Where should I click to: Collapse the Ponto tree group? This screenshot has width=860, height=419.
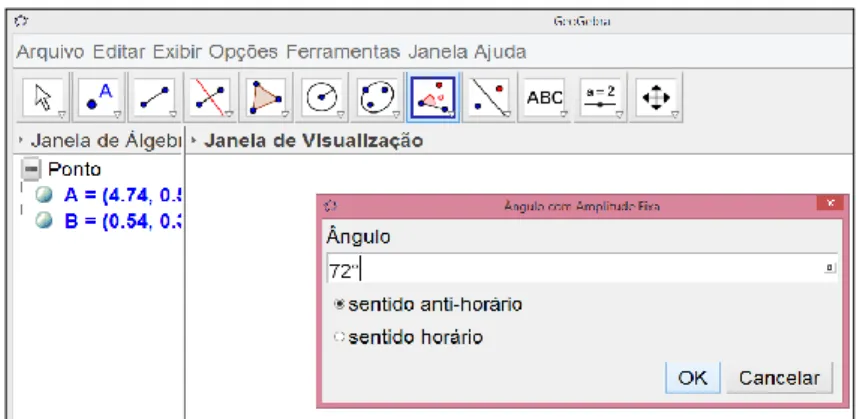pos(32,169)
